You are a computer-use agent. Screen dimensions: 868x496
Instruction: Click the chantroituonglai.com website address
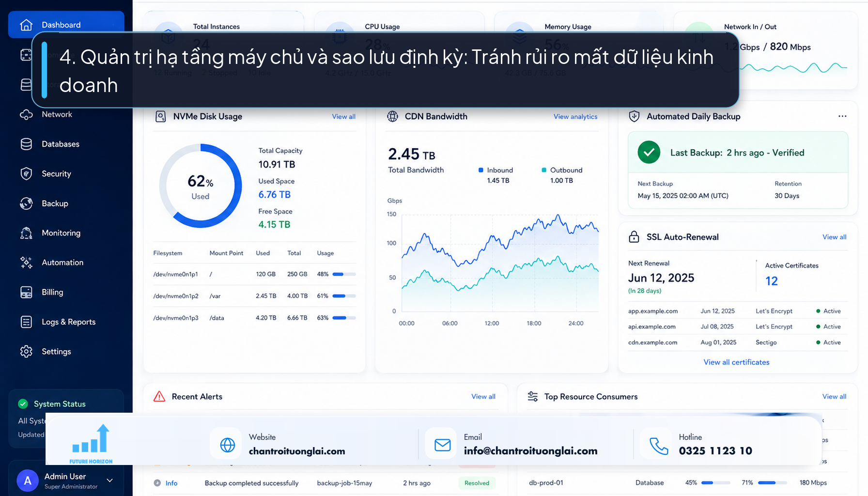pyautogui.click(x=297, y=451)
